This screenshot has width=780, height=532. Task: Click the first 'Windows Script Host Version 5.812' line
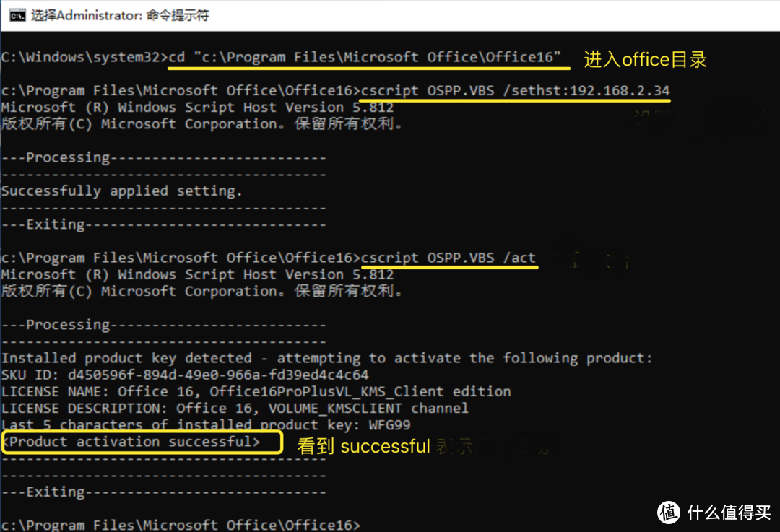(x=197, y=108)
